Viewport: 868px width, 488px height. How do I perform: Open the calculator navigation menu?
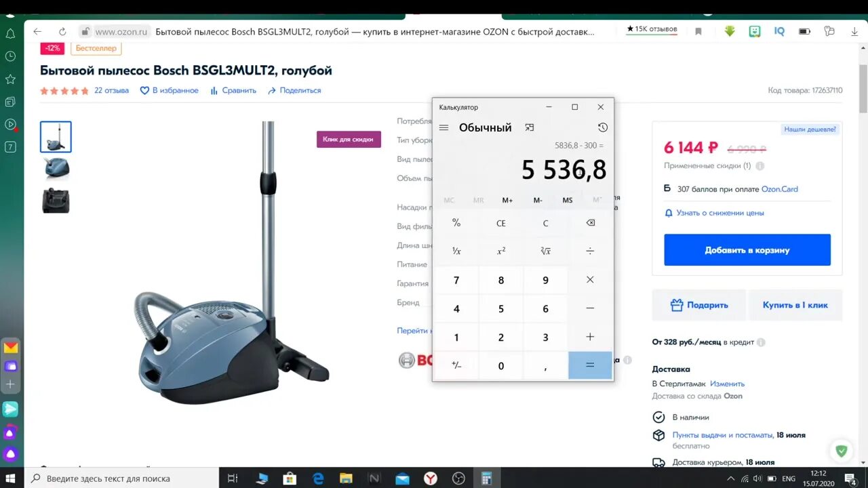443,127
